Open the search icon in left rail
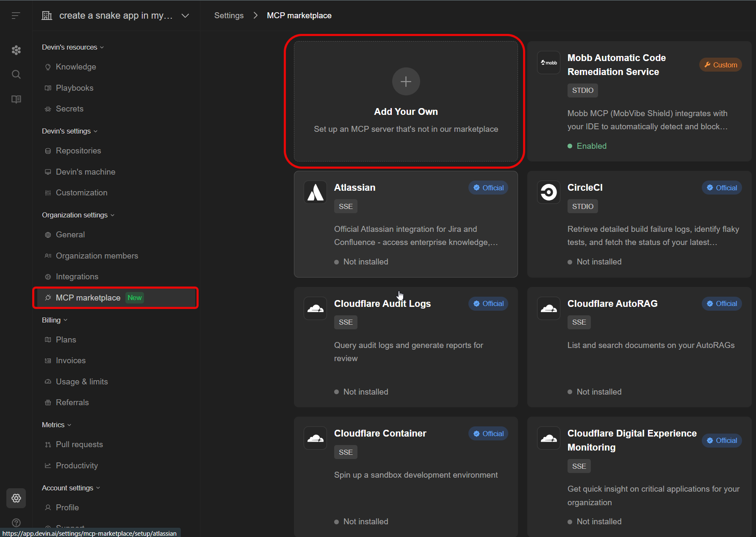 point(16,75)
